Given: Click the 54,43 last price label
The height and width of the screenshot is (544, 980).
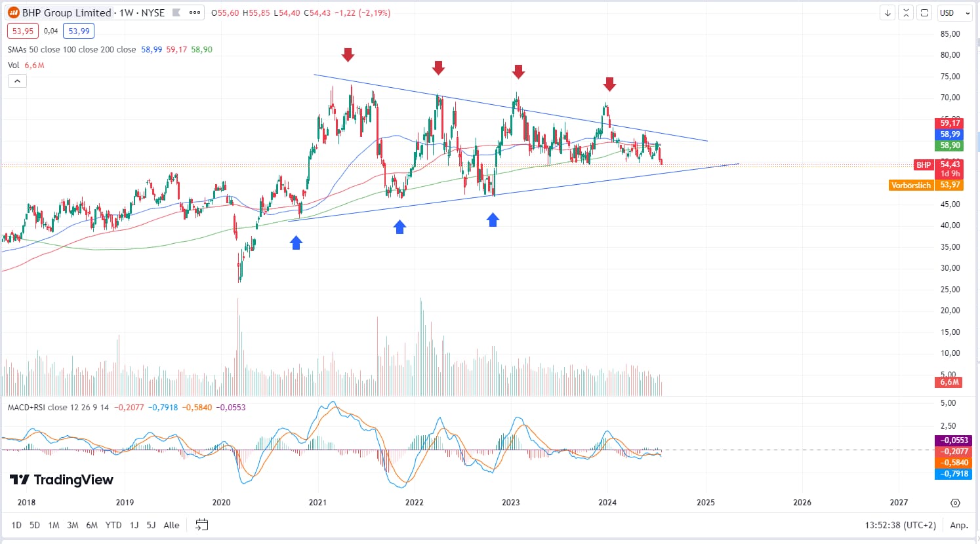Looking at the screenshot, I should click(x=950, y=165).
